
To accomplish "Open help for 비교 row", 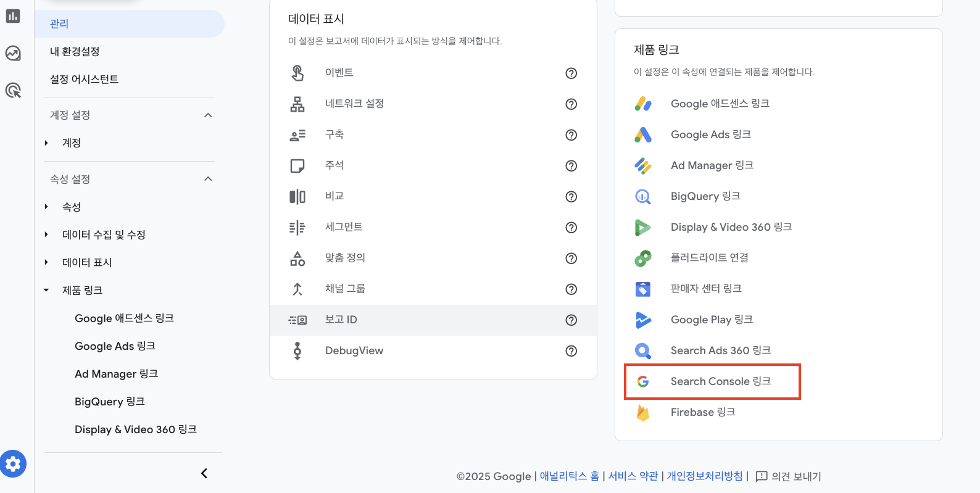I will pyautogui.click(x=571, y=196).
